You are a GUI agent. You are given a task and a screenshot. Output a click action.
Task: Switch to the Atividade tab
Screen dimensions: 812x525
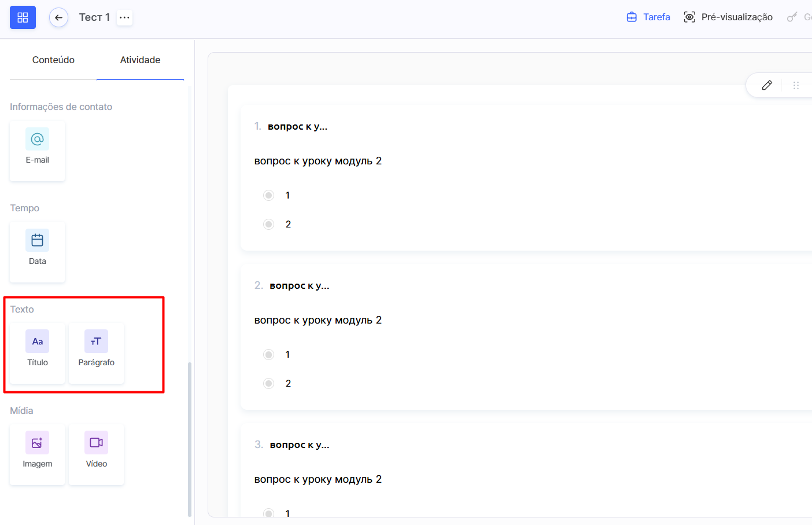140,60
